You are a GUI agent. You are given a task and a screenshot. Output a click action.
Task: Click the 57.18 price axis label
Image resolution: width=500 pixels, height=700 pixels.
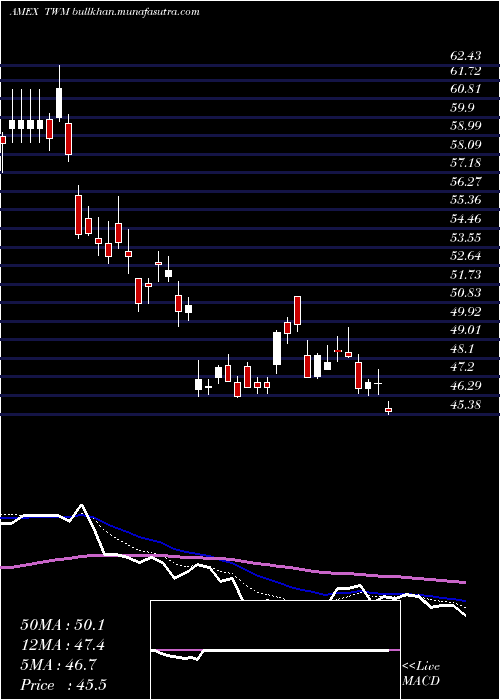click(x=466, y=163)
